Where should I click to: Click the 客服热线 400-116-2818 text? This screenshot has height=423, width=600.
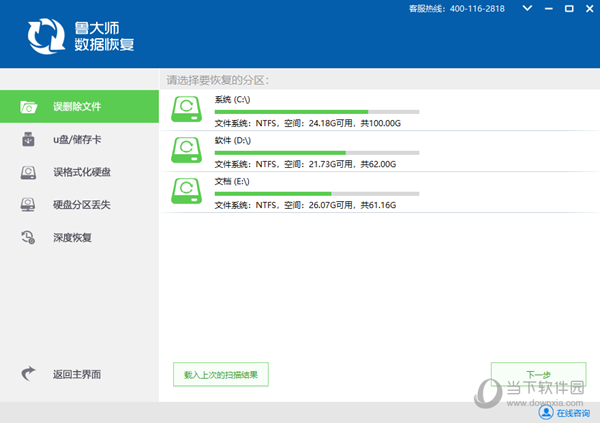[x=457, y=8]
